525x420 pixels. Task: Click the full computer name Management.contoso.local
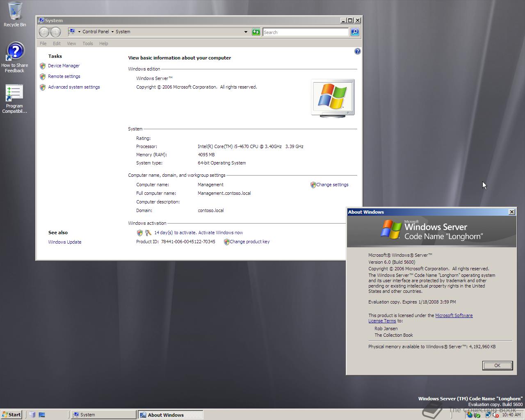(224, 193)
